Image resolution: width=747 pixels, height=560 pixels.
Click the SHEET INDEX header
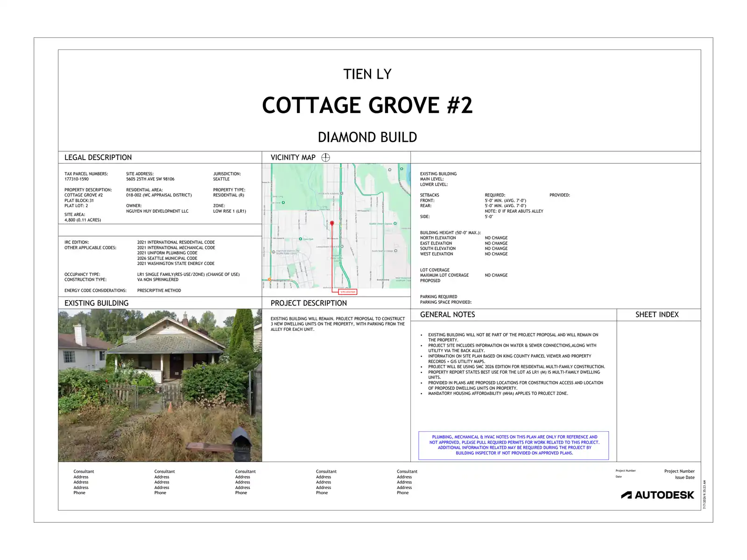657,315
